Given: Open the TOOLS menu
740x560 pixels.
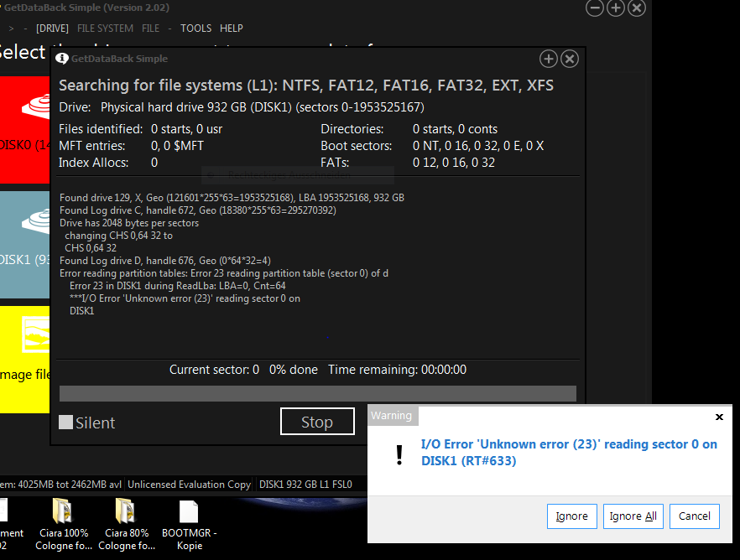Looking at the screenshot, I should click(x=195, y=29).
